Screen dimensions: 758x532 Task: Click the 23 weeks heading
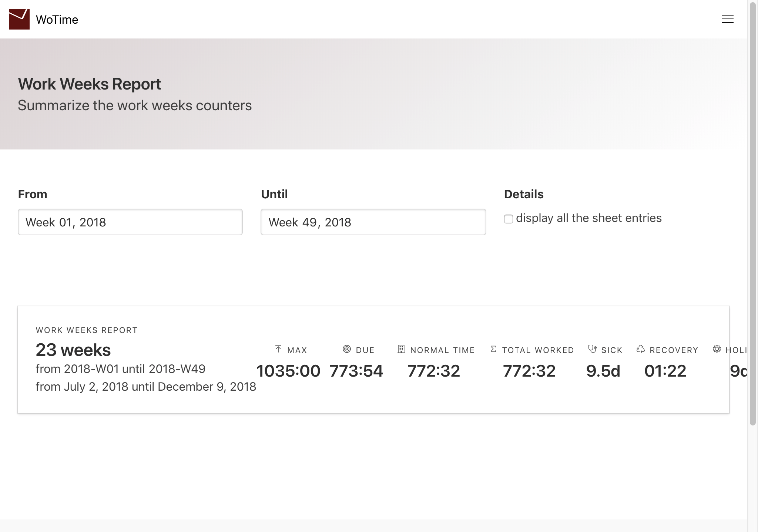tap(73, 350)
